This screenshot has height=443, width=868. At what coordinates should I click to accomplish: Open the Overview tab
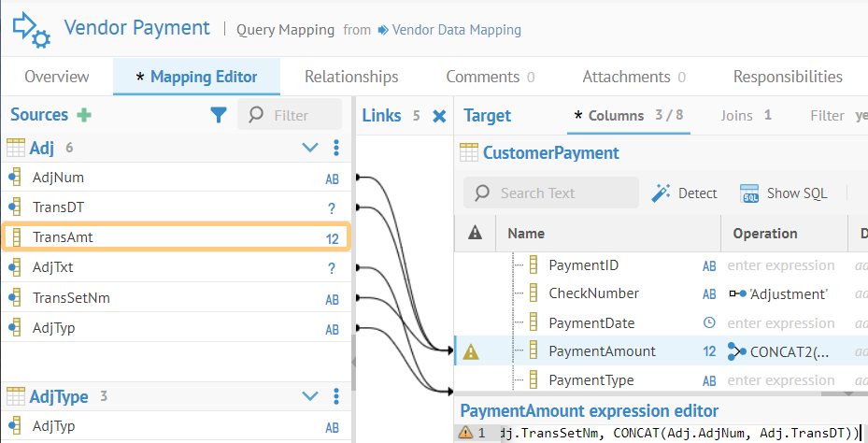click(x=57, y=77)
